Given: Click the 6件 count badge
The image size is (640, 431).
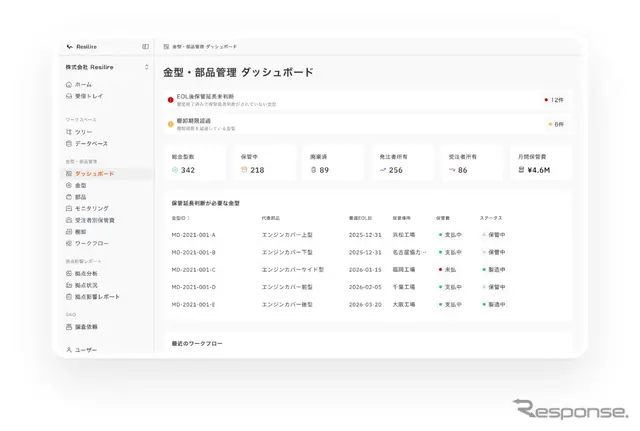Looking at the screenshot, I should (x=556, y=124).
